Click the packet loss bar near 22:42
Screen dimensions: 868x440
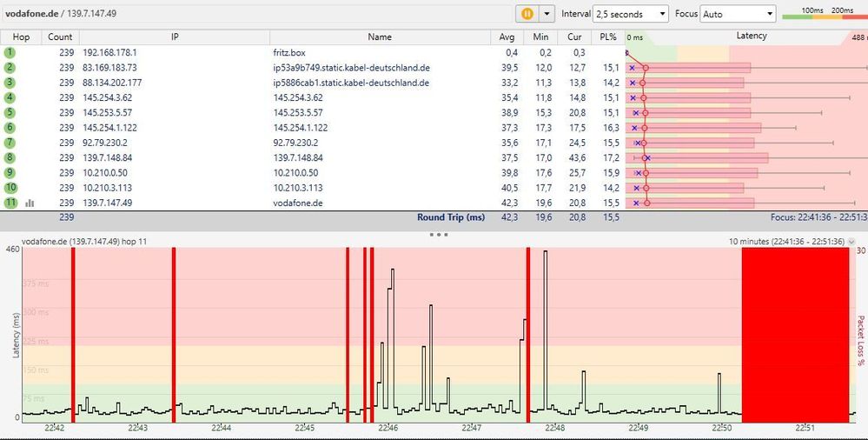point(73,335)
